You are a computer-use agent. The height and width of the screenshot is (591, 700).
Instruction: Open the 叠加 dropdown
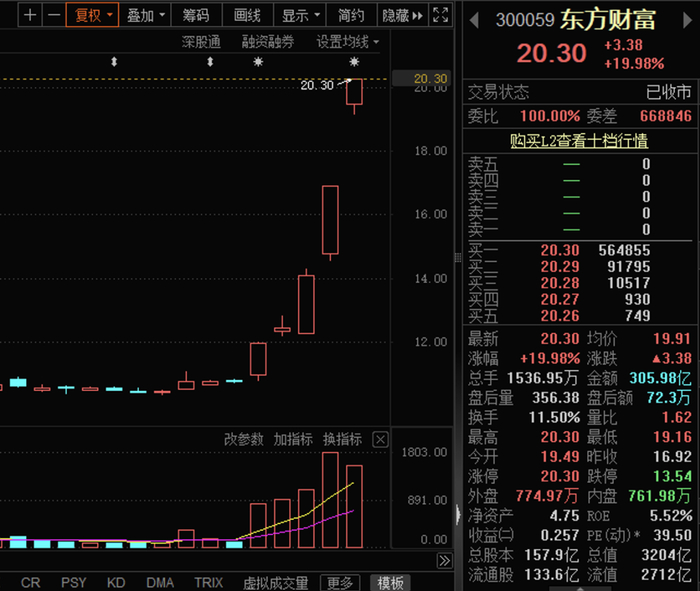(146, 15)
